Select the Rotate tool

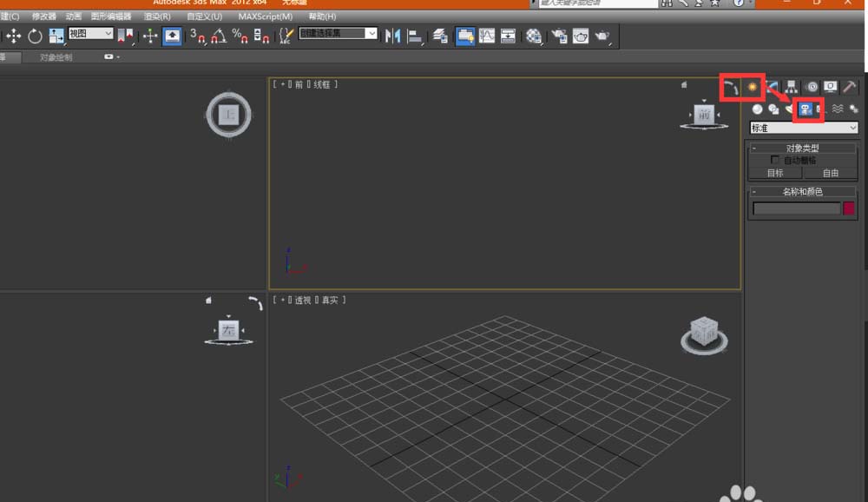click(x=35, y=36)
